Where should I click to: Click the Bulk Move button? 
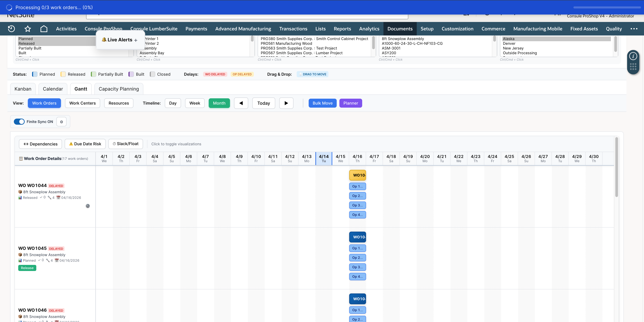[x=323, y=103]
